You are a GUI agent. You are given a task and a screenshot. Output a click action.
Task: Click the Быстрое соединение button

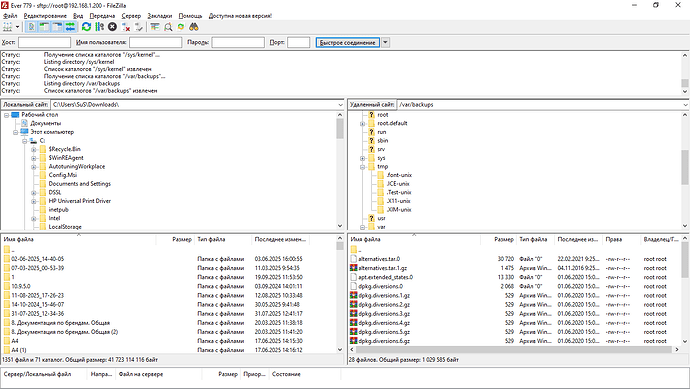[348, 43]
